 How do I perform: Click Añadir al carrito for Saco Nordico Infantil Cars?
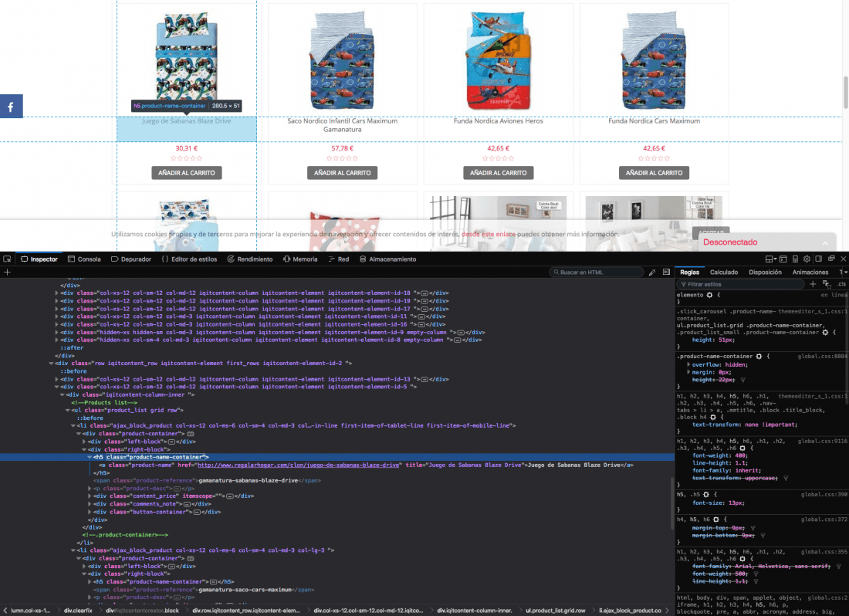click(x=343, y=173)
